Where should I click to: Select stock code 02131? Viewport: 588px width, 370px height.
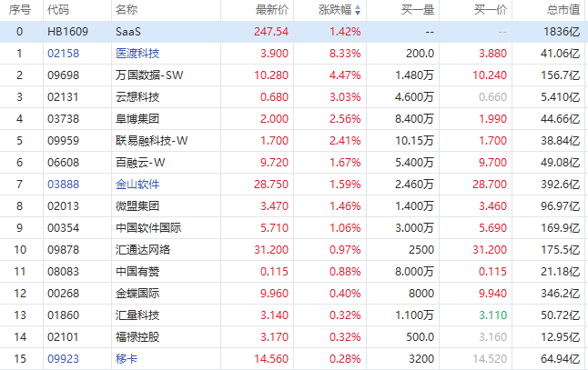64,97
